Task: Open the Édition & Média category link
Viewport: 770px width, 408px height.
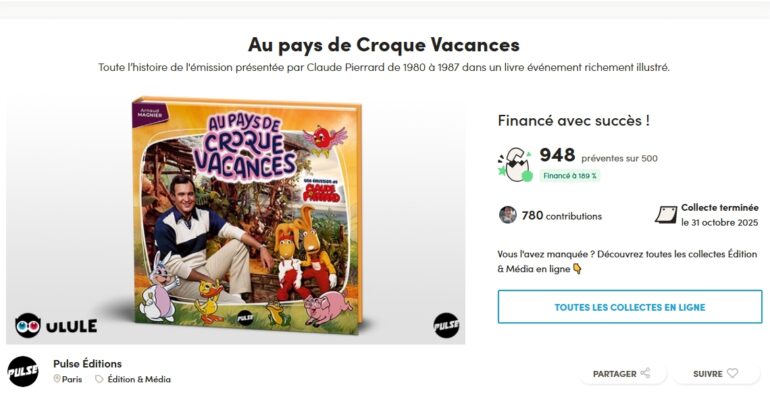Action: pos(138,380)
